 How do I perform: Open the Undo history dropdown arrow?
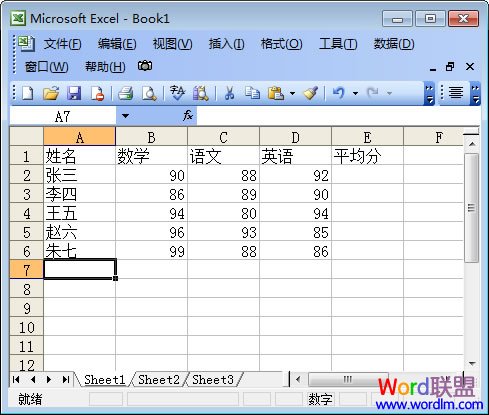[x=355, y=93]
